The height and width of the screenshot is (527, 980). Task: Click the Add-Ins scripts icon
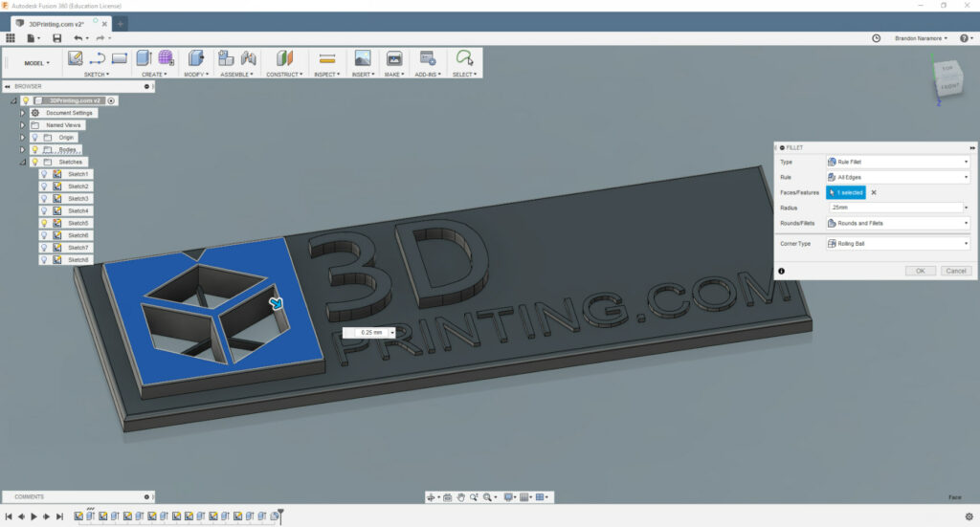coord(428,58)
